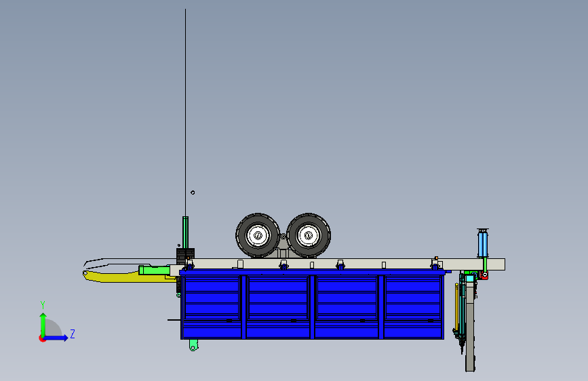Click the Z label of the axis triad
The width and height of the screenshot is (588, 381).
(x=73, y=334)
